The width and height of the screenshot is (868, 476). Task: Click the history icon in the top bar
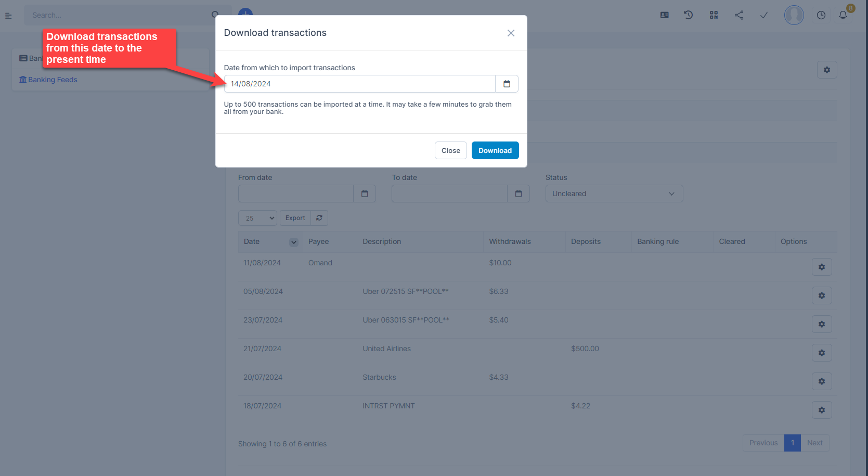click(688, 15)
